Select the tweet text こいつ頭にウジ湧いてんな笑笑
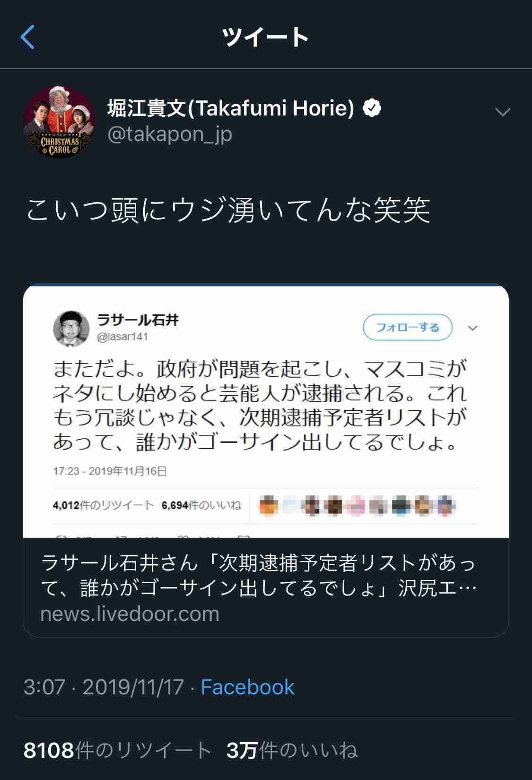Viewport: 532px width, 780px height. point(228,210)
